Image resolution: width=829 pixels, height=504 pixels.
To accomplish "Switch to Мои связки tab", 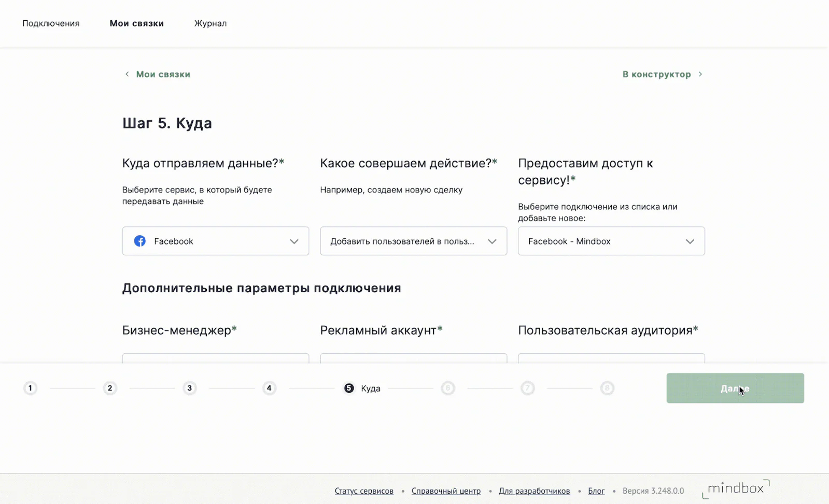I will (137, 23).
